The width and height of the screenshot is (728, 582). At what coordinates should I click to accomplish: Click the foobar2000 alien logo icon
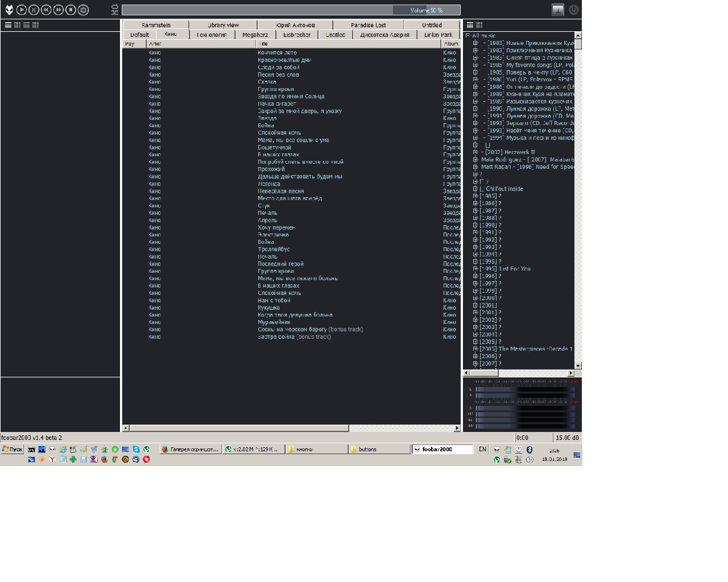(x=9, y=10)
